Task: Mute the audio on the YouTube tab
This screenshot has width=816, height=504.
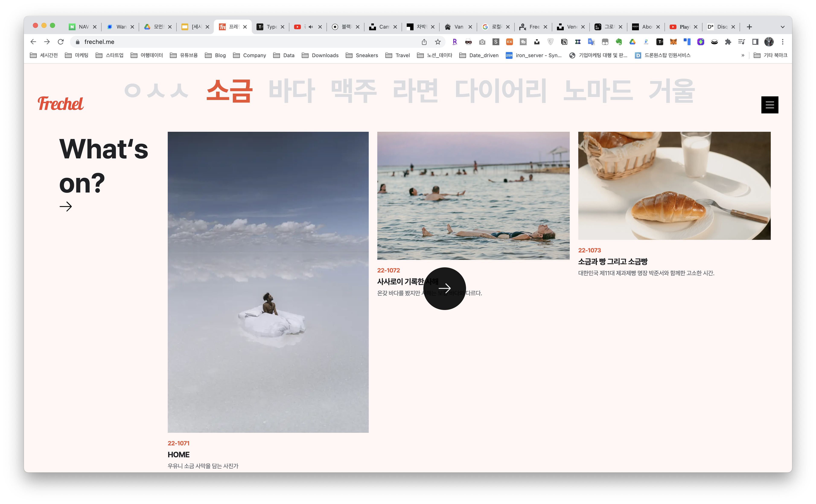Action: [x=310, y=27]
